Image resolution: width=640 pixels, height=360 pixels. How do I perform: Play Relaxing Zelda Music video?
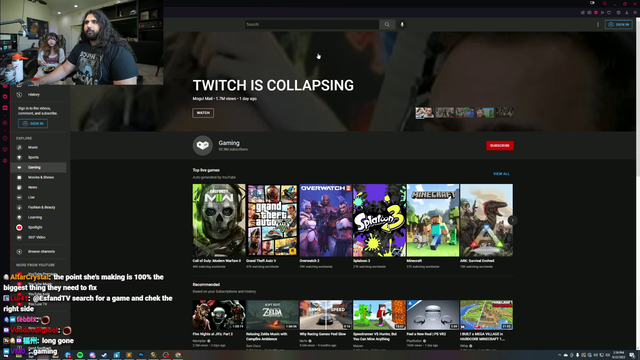tap(272, 315)
